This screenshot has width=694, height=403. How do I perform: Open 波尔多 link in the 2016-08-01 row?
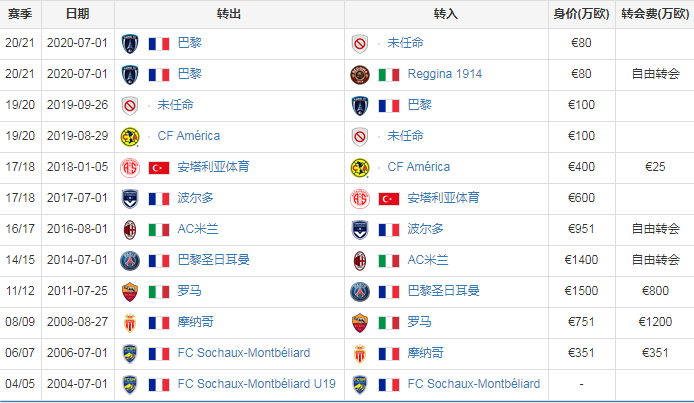coord(425,229)
